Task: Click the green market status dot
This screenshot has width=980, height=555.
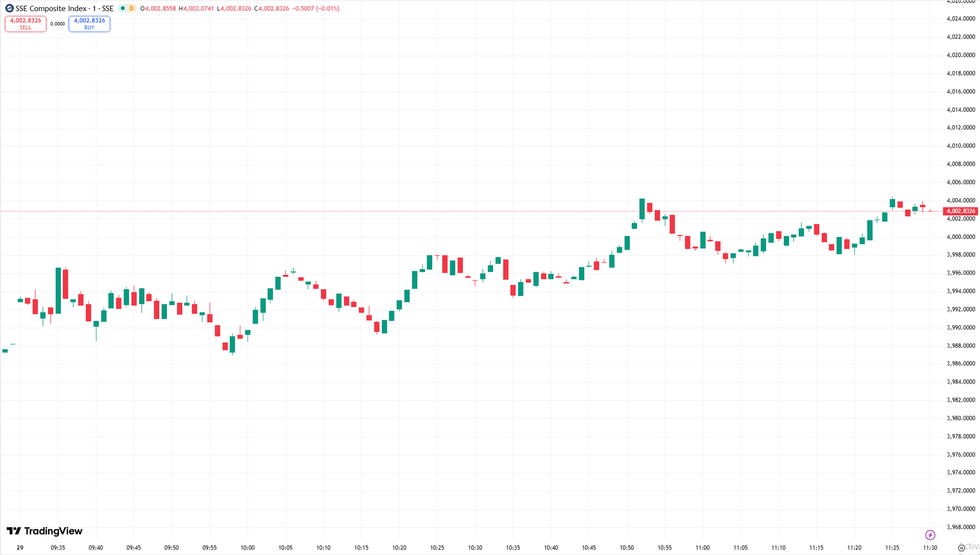Action: click(x=122, y=8)
